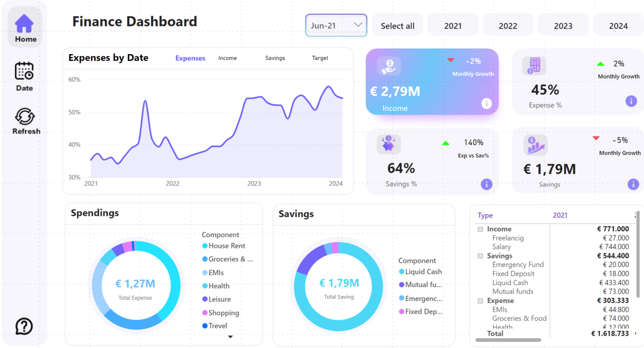
Task: Open the help question mark icon
Action: click(24, 326)
